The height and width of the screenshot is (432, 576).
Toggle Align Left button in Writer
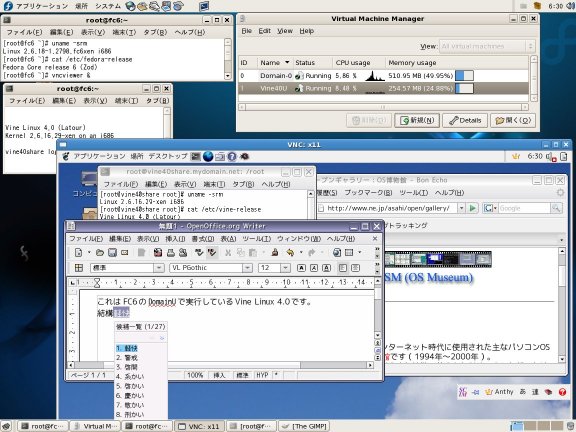(x=342, y=268)
